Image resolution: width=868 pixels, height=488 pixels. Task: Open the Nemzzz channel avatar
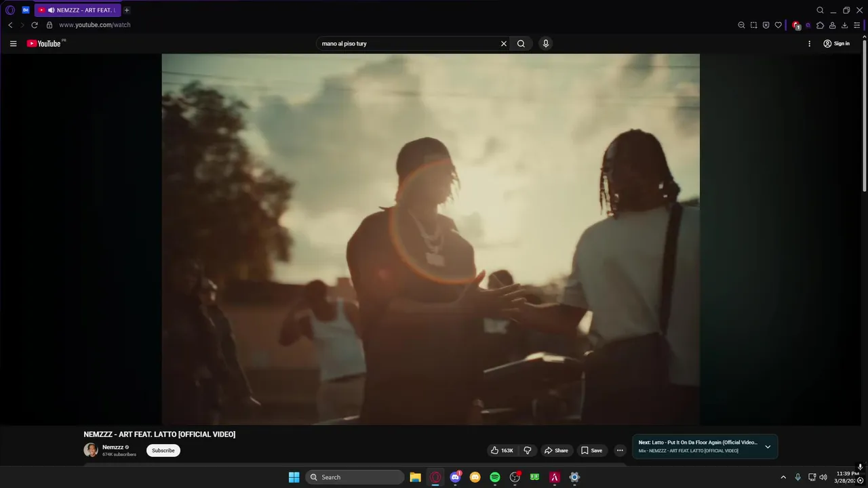91,450
